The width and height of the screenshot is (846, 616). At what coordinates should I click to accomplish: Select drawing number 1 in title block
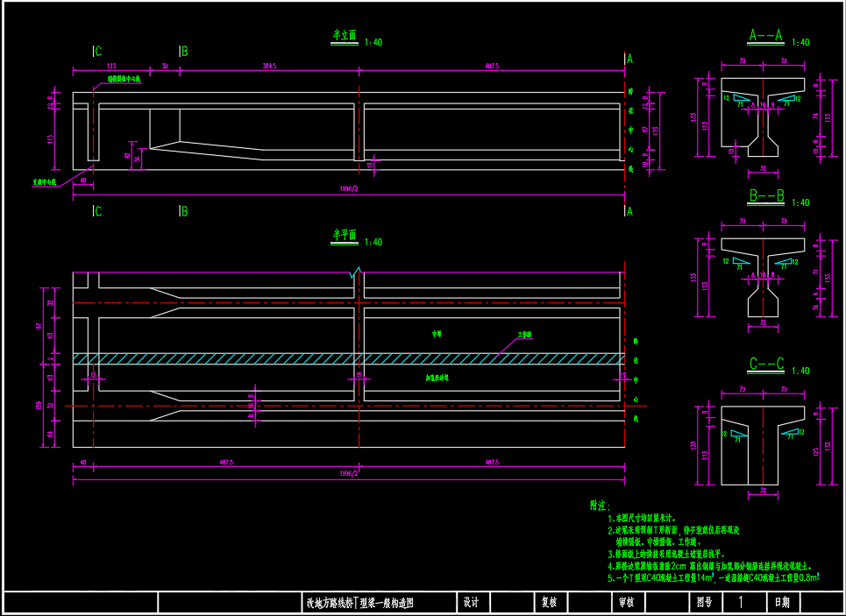742,603
